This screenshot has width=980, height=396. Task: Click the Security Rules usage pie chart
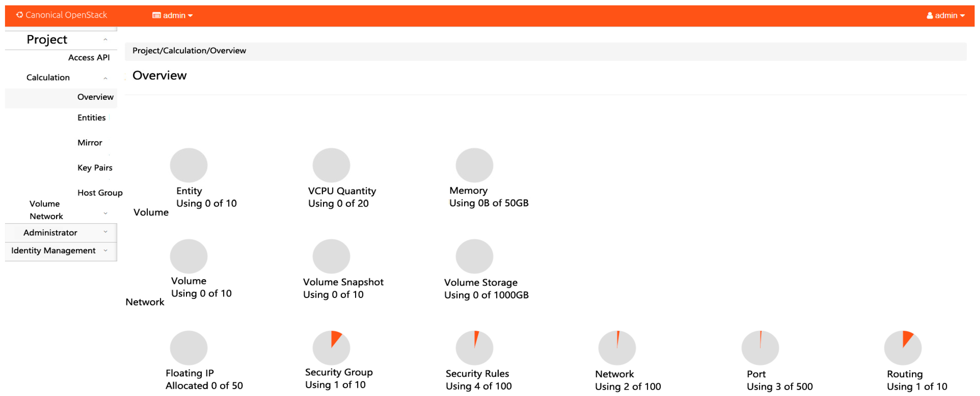pyautogui.click(x=474, y=348)
